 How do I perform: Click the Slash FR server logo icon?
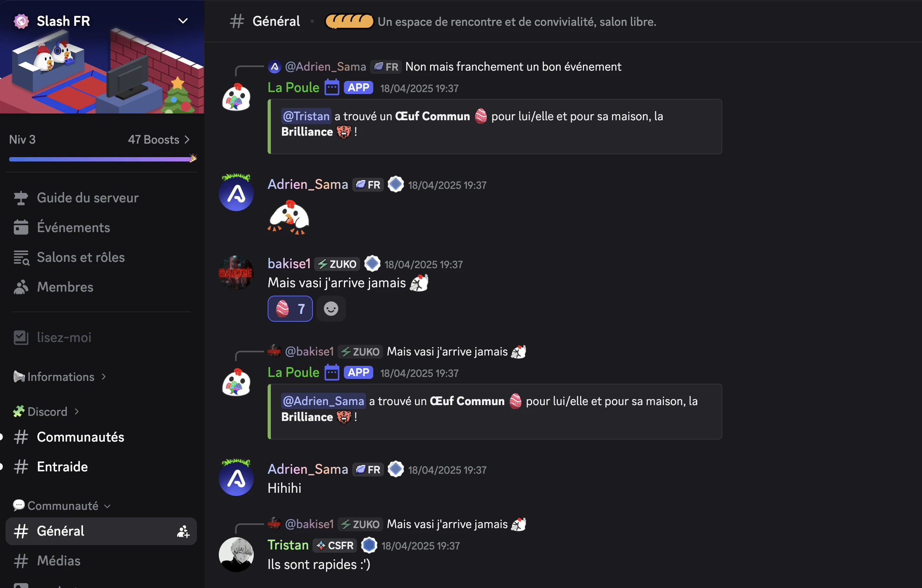[21, 21]
